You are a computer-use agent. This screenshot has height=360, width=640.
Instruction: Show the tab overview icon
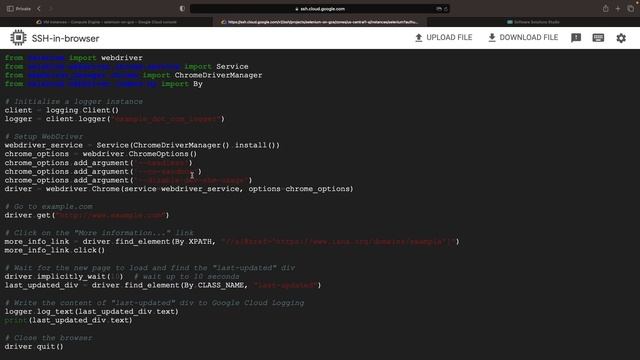click(631, 9)
